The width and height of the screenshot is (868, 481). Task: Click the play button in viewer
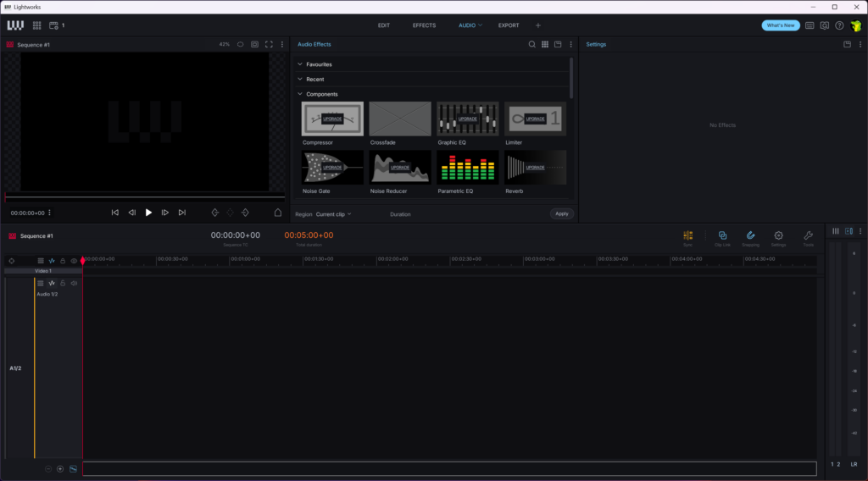(x=148, y=213)
